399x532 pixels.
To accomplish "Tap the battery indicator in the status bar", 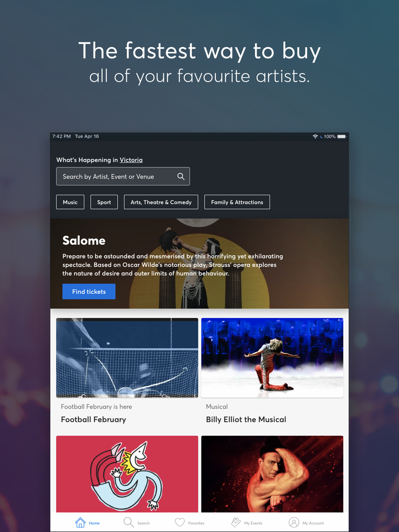I will (x=342, y=136).
